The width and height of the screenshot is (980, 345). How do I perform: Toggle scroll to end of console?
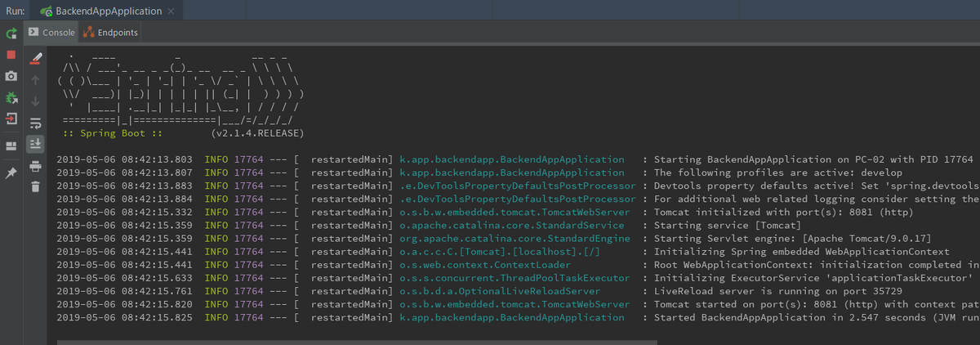tap(35, 145)
